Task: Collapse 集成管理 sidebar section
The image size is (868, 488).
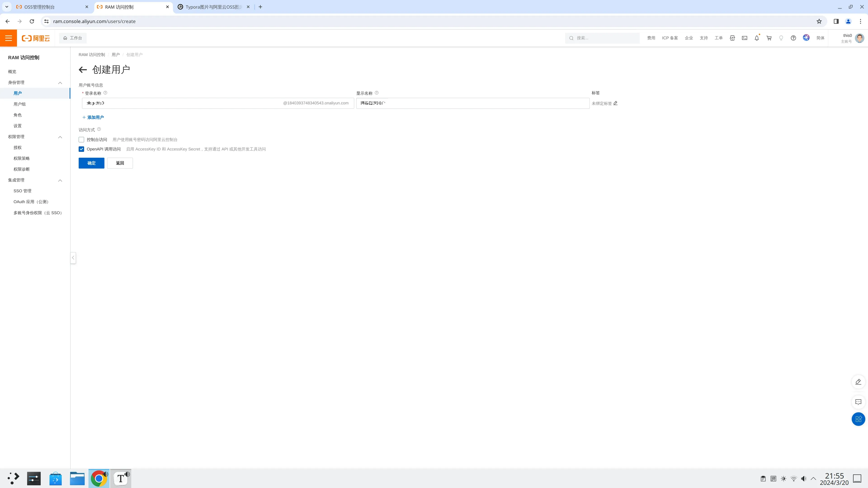Action: tap(60, 180)
